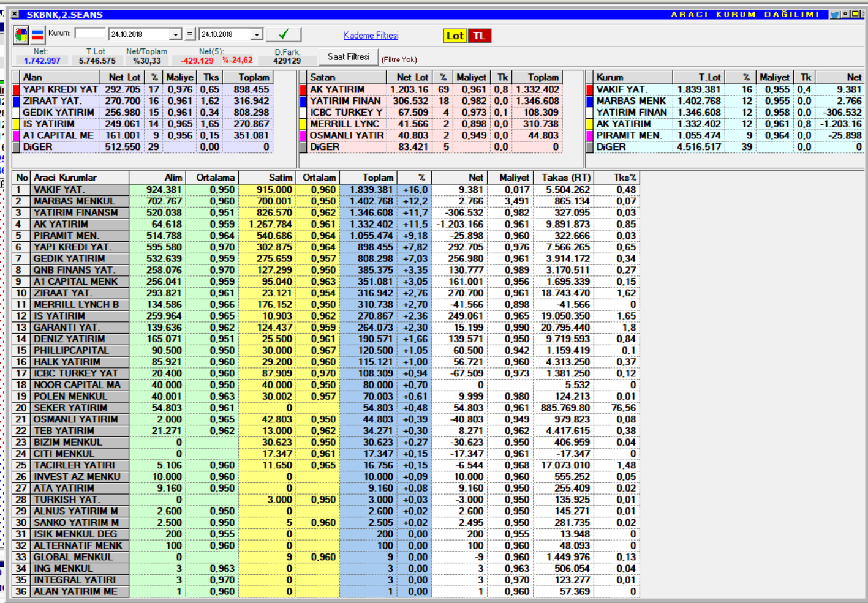Image resolution: width=868 pixels, height=603 pixels.
Task: Click the Saat Filtresi button
Action: tap(349, 56)
